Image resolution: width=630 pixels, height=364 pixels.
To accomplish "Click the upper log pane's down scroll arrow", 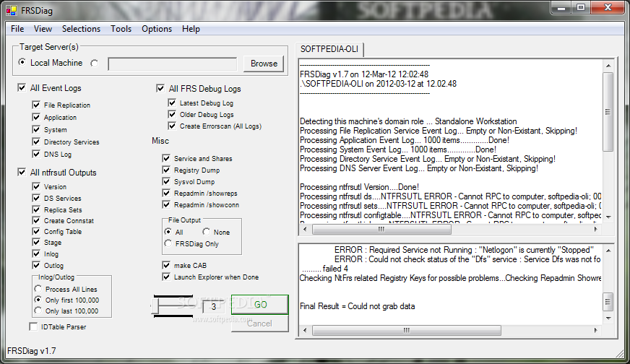I will coord(608,217).
